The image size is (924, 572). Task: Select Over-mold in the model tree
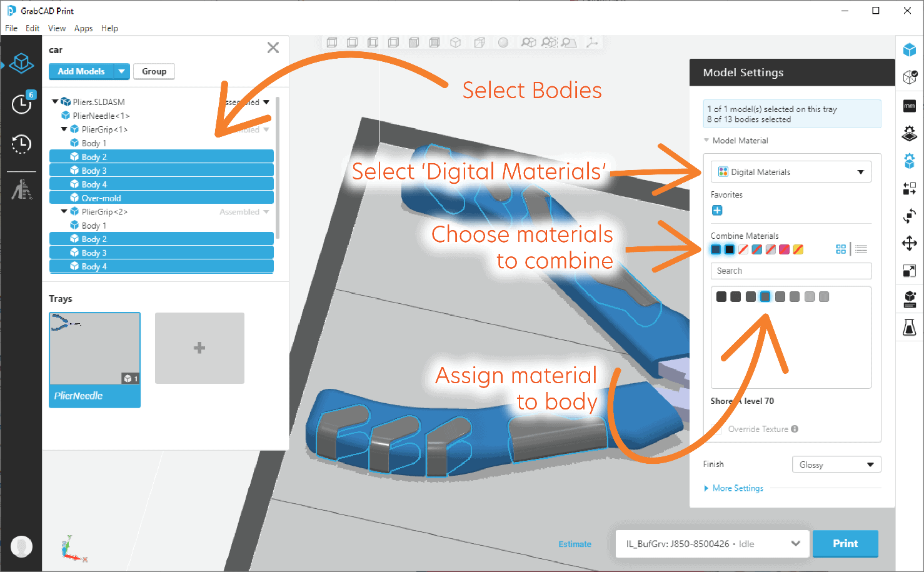[161, 198]
